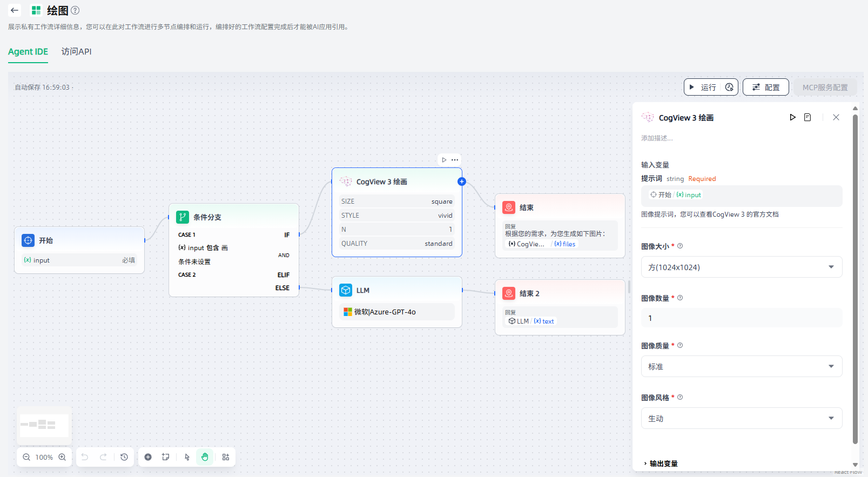Screen dimensions: 868x477
Task: Click the zoom in magnifier icon
Action: 62,457
